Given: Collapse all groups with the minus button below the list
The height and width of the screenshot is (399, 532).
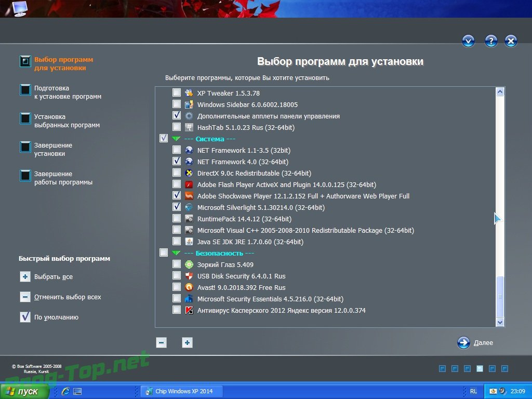Looking at the screenshot, I should pos(161,343).
